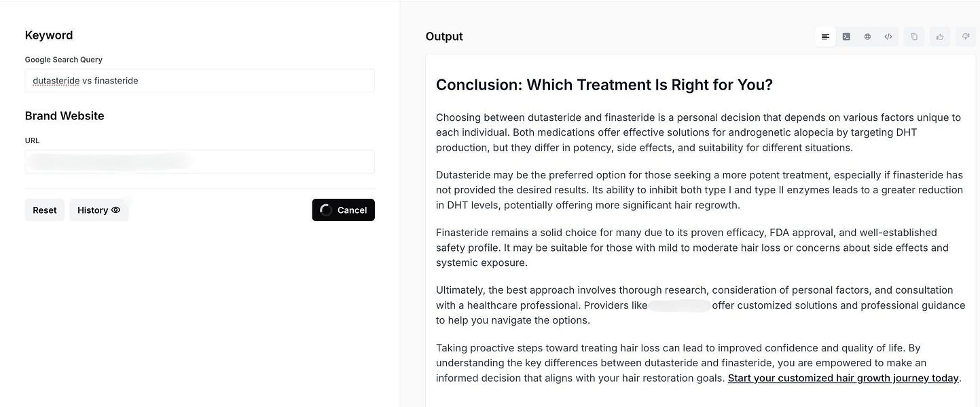The width and height of the screenshot is (980, 407).
Task: Follow 'Start your customized hair growth journey today' link
Action: point(843,378)
